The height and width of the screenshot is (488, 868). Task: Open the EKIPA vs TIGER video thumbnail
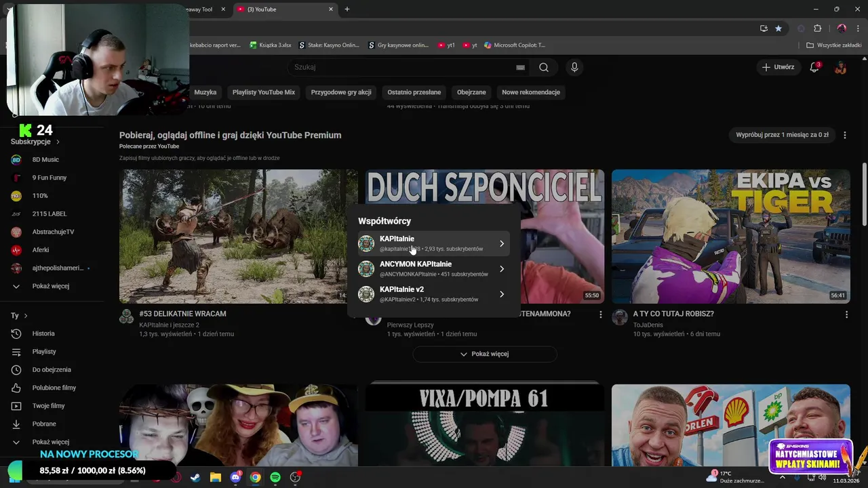coord(730,237)
